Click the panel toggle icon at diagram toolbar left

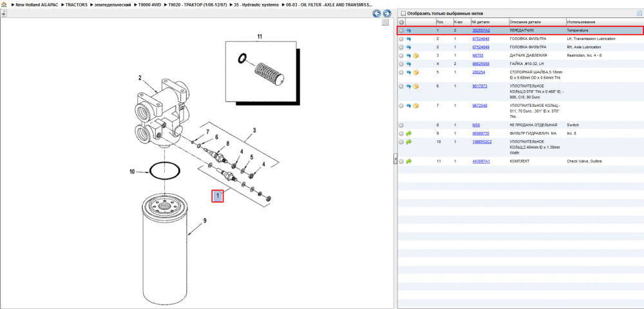pos(4,13)
